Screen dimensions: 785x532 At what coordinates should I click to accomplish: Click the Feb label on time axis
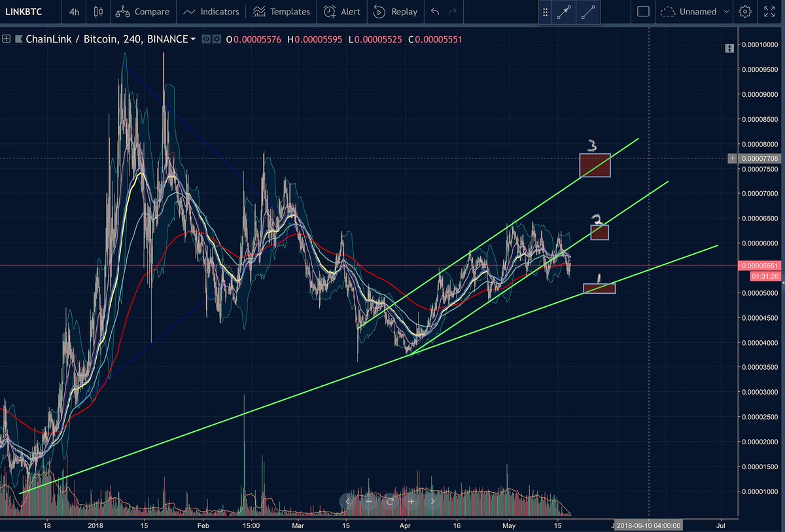(x=202, y=525)
